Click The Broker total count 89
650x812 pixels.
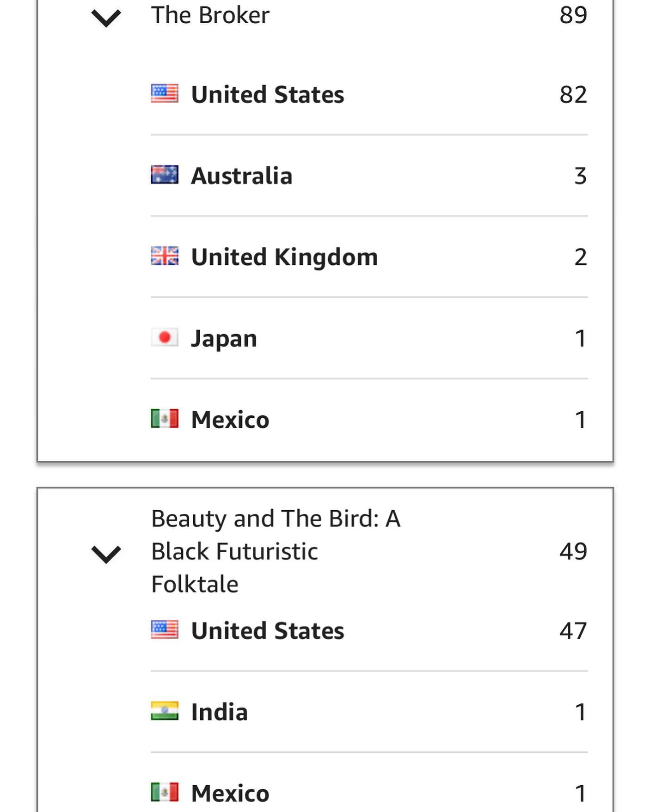point(573,15)
